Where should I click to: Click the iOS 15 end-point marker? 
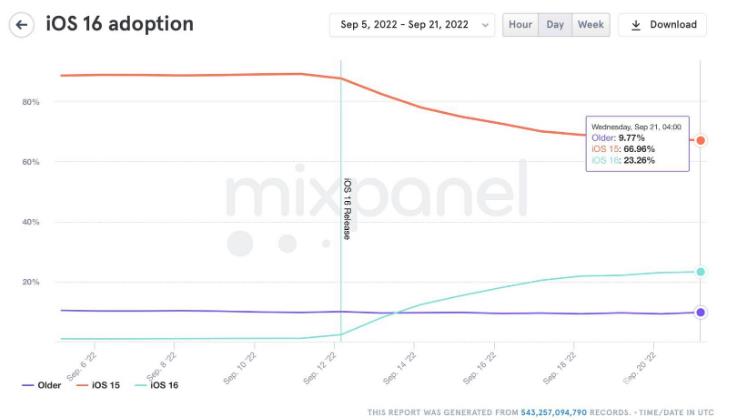point(701,141)
